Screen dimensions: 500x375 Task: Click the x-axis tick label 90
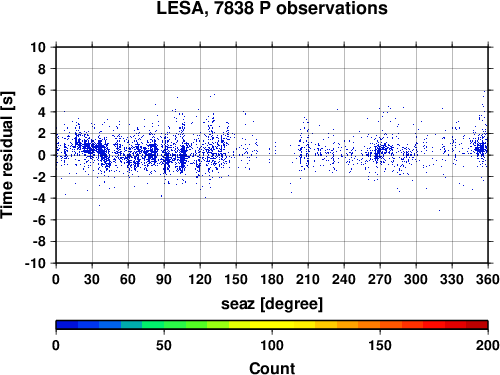point(164,279)
